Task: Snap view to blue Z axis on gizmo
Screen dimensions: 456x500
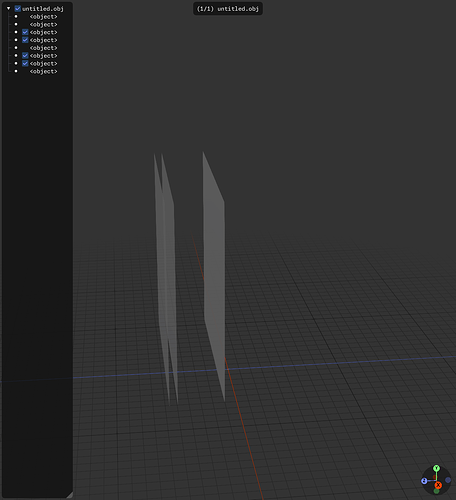Action: click(424, 481)
